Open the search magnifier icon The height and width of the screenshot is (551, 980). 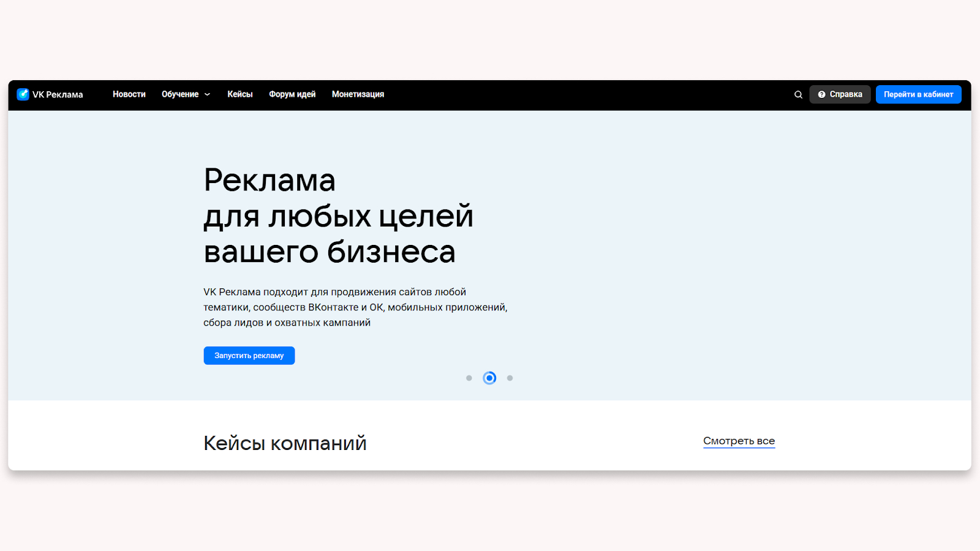[798, 95]
